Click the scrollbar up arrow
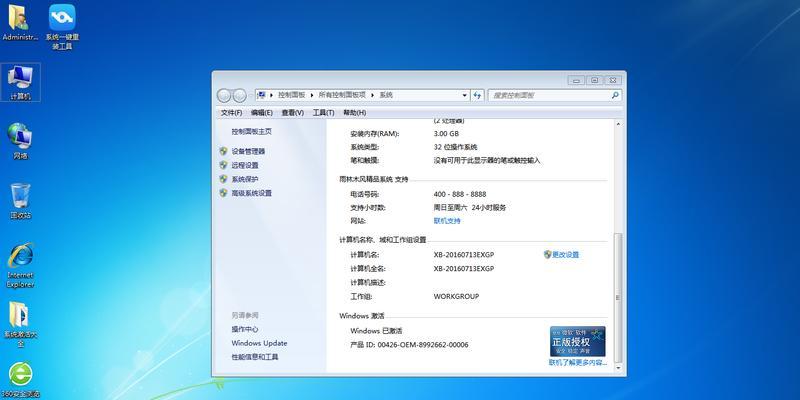Image resolution: width=800 pixels, height=400 pixels. 618,124
